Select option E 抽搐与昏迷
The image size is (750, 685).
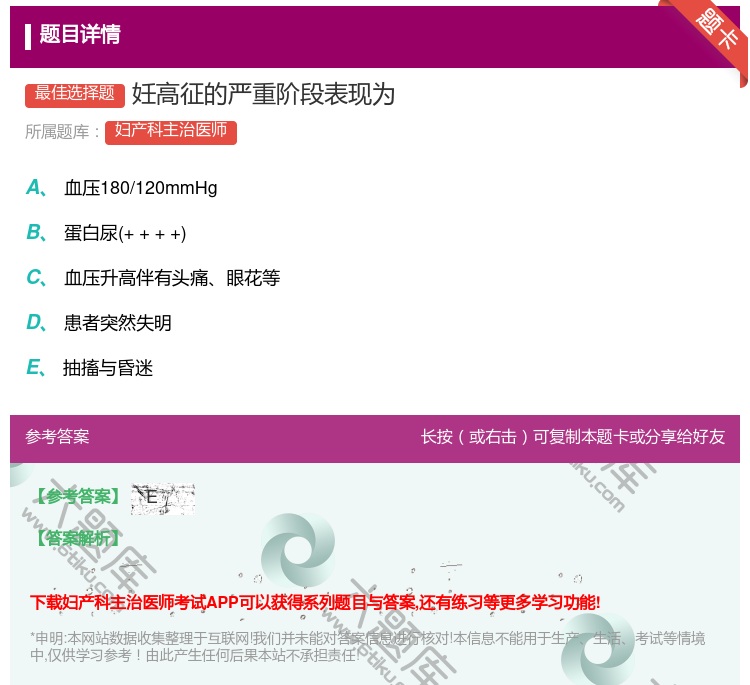pyautogui.click(x=89, y=368)
